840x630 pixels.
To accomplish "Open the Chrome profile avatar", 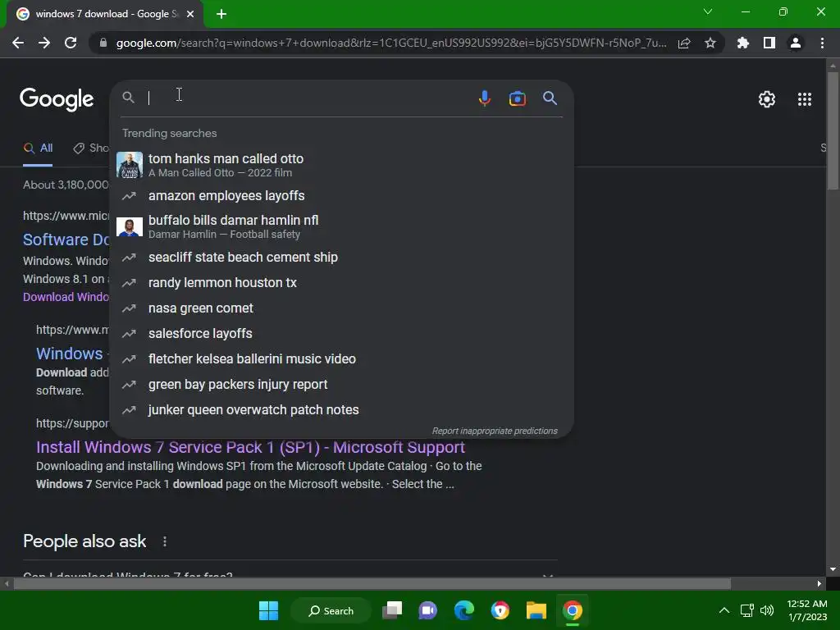I will (x=796, y=43).
